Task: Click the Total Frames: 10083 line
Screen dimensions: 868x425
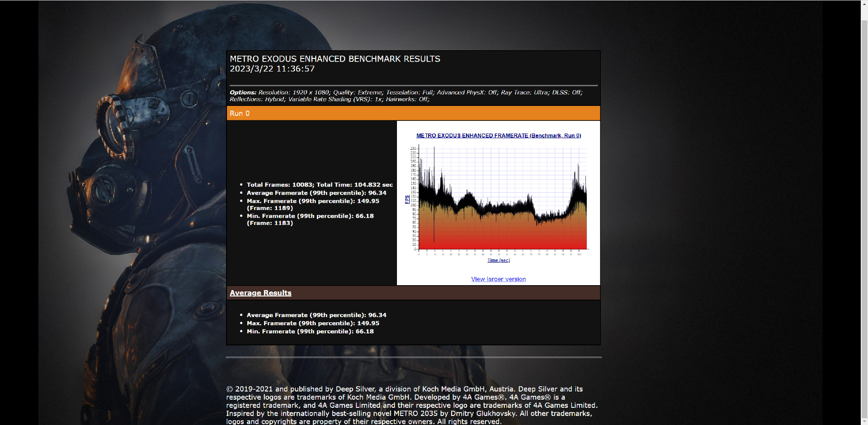Action: coord(320,185)
